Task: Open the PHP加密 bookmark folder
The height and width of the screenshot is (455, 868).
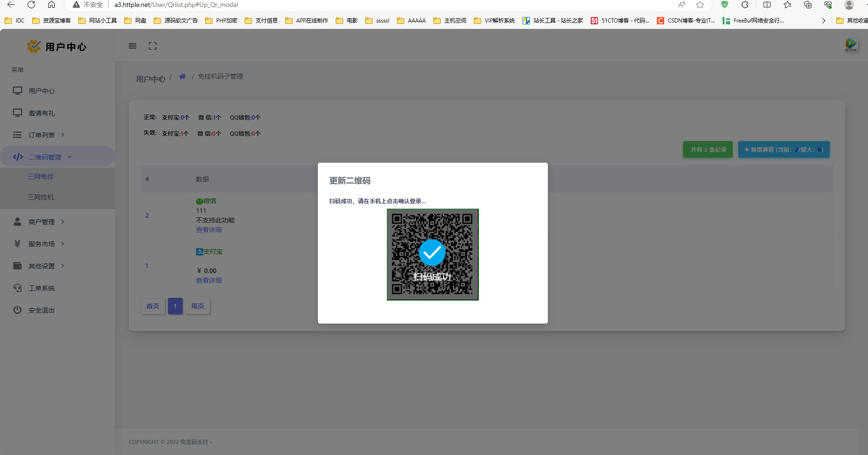Action: click(221, 21)
